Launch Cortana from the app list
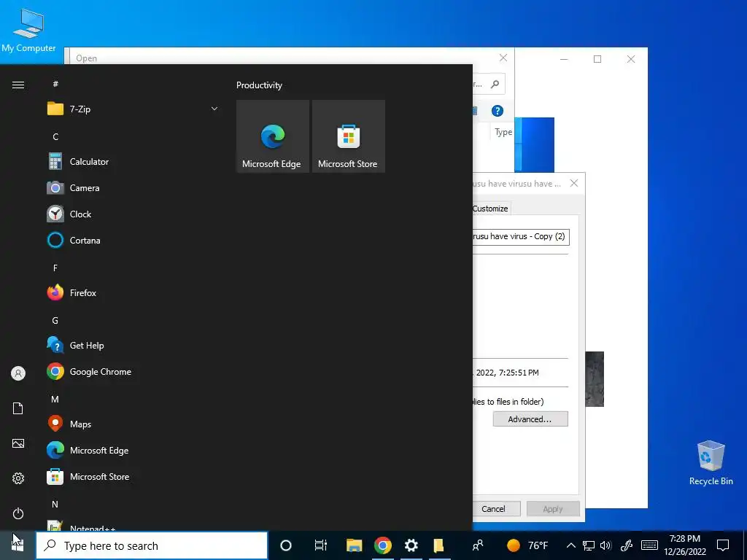This screenshot has width=747, height=560. [x=133, y=240]
